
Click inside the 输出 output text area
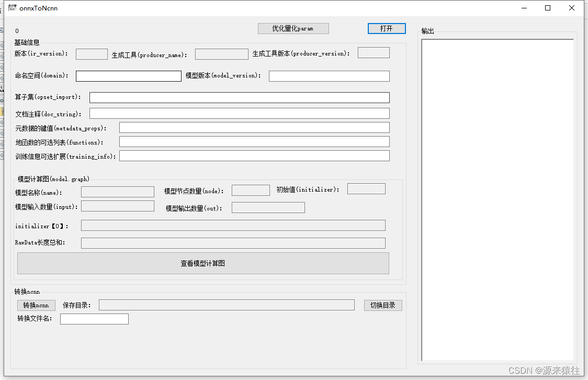(497, 200)
